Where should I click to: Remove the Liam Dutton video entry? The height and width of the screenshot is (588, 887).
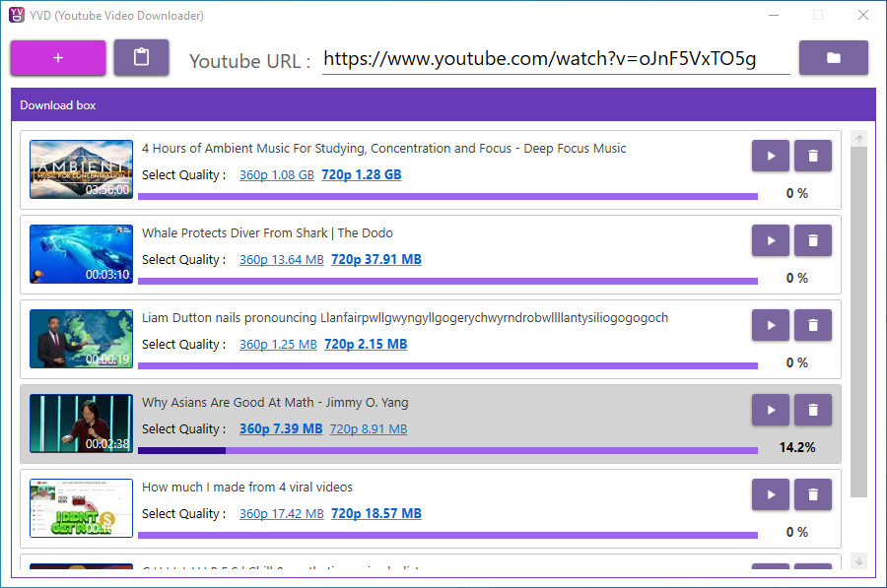pyautogui.click(x=813, y=325)
